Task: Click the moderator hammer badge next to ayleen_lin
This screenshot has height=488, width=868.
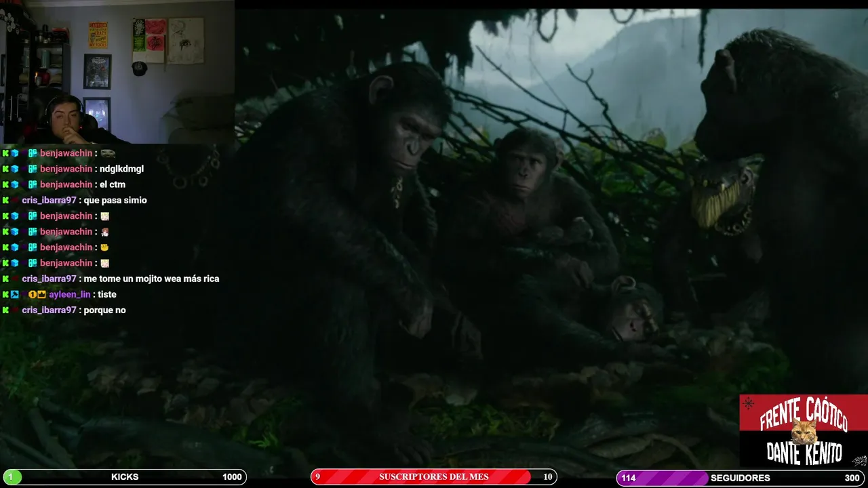Action: click(15, 294)
